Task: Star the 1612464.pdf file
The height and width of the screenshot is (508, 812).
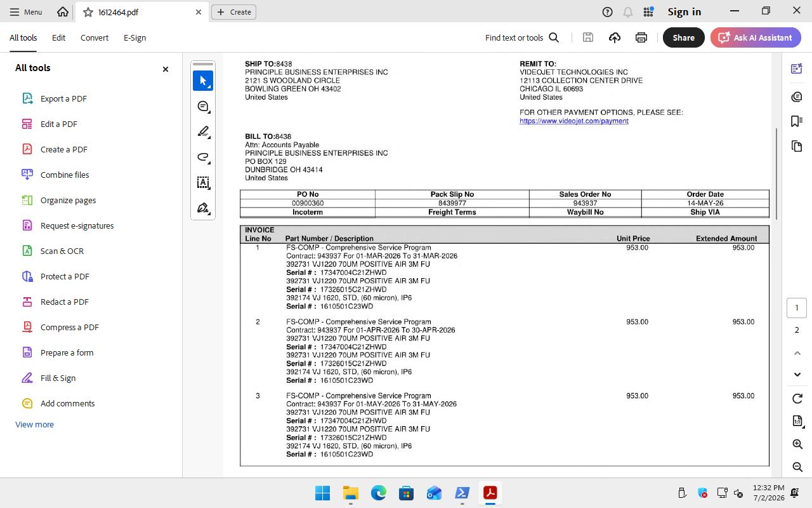Action: pos(88,12)
